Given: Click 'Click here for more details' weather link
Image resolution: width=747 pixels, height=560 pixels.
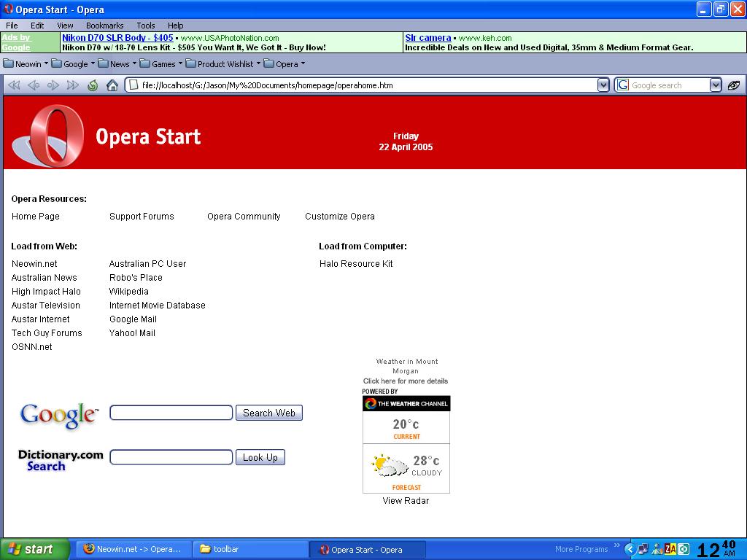Looking at the screenshot, I should click(406, 381).
